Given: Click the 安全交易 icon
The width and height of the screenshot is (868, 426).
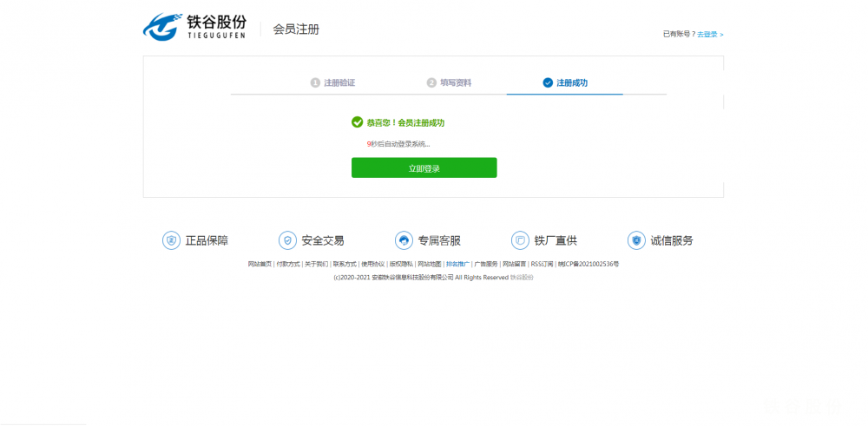Looking at the screenshot, I should coord(287,240).
